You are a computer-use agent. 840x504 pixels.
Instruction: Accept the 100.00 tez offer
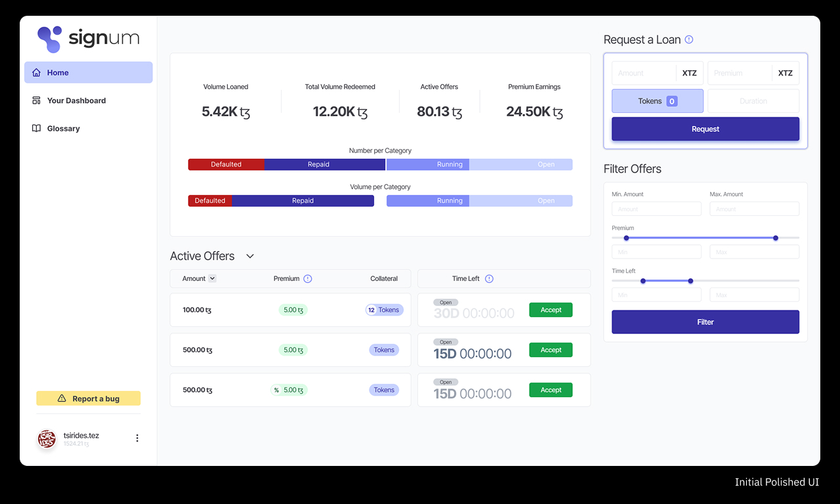pos(551,310)
